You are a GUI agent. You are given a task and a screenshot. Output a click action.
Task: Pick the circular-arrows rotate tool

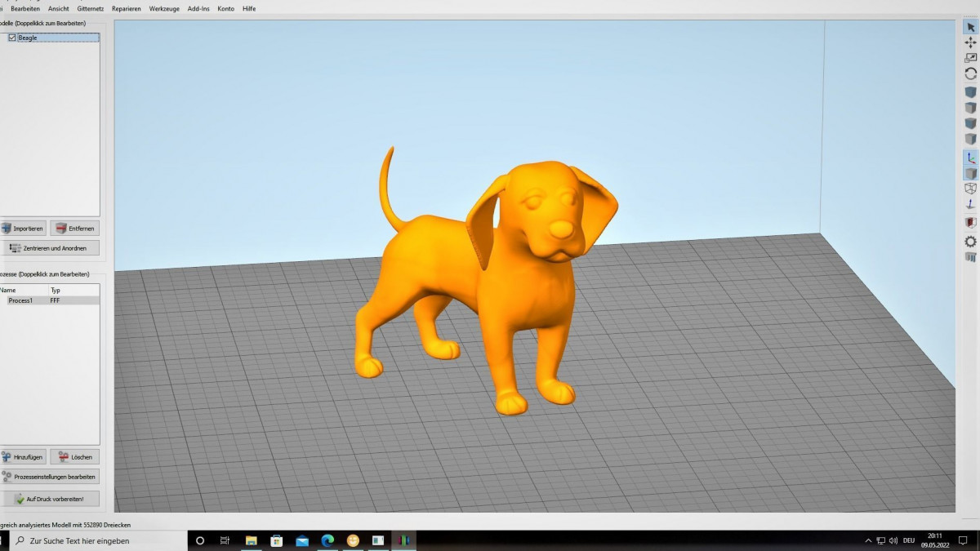click(x=970, y=73)
